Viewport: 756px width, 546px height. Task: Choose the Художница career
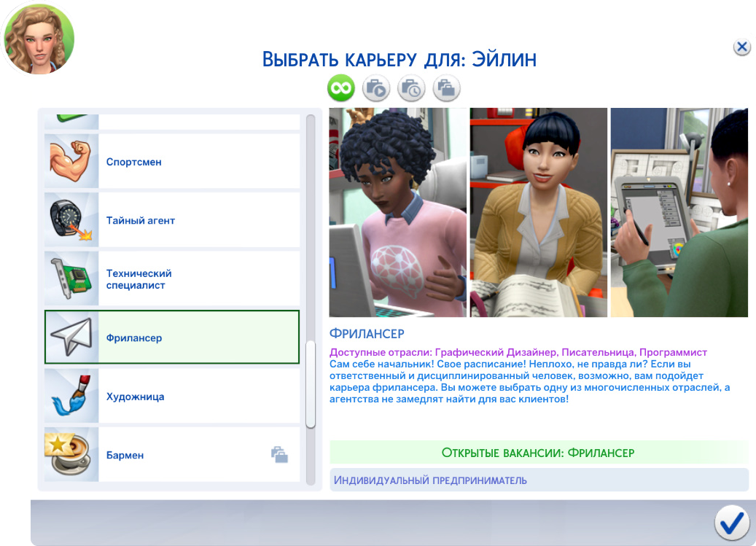(172, 396)
